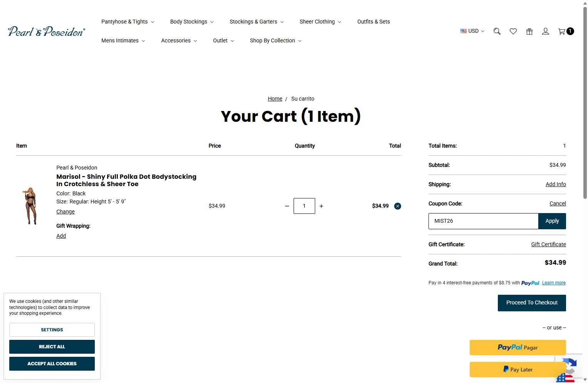The height and width of the screenshot is (383, 588).
Task: Open the Sheer Clothing menu
Action: (321, 22)
